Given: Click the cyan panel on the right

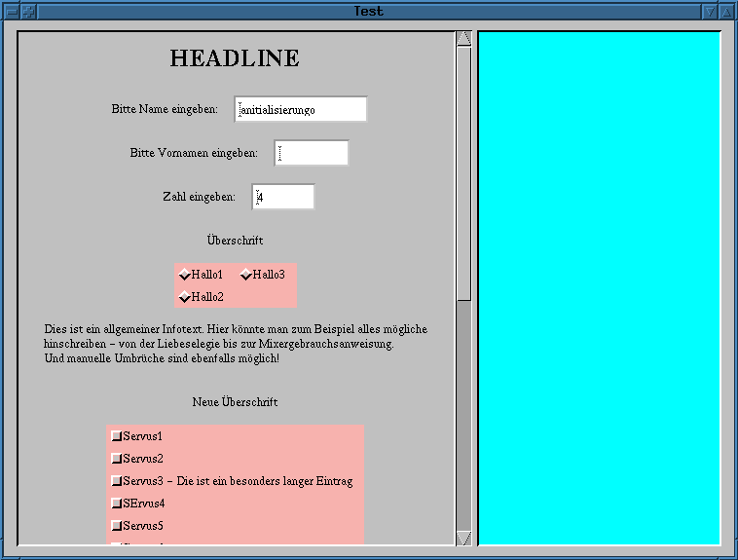Looking at the screenshot, I should coord(599,288).
